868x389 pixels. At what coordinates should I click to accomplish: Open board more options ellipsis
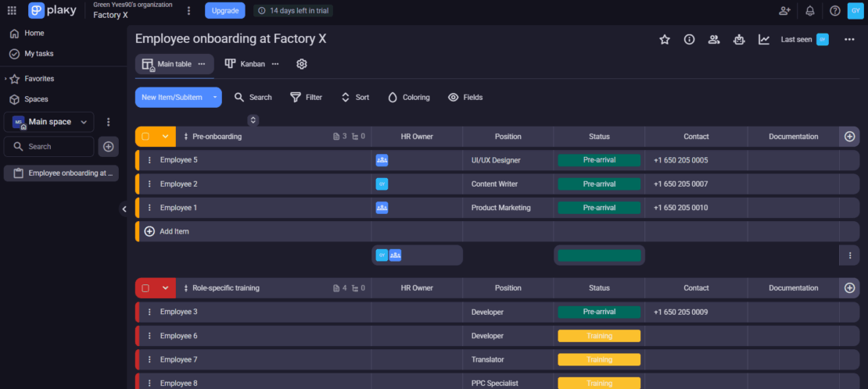tap(849, 39)
